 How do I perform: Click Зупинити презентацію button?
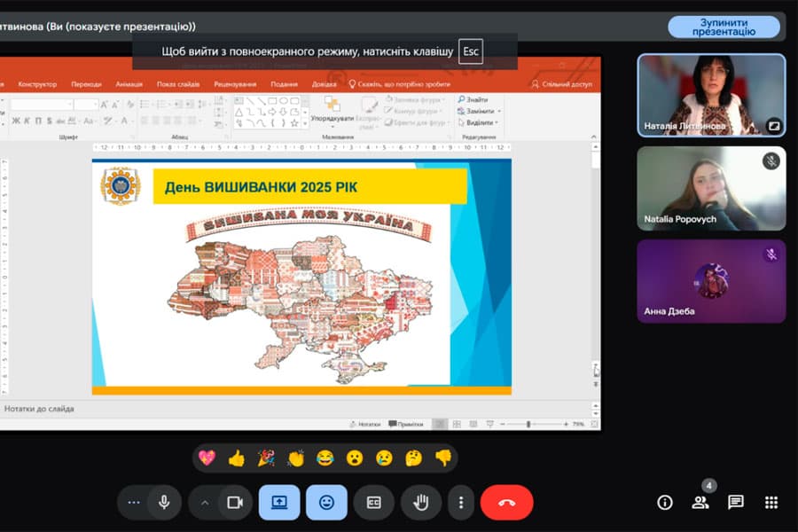(x=724, y=27)
